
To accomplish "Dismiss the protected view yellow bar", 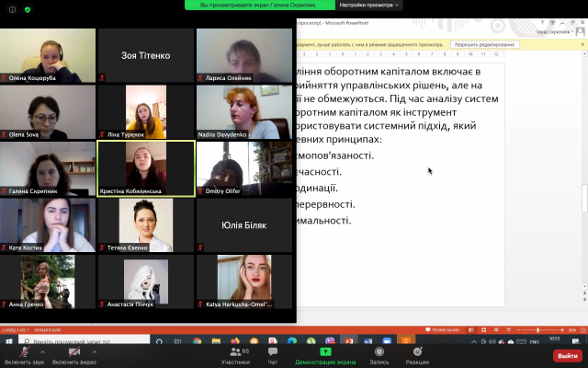I will (x=582, y=45).
